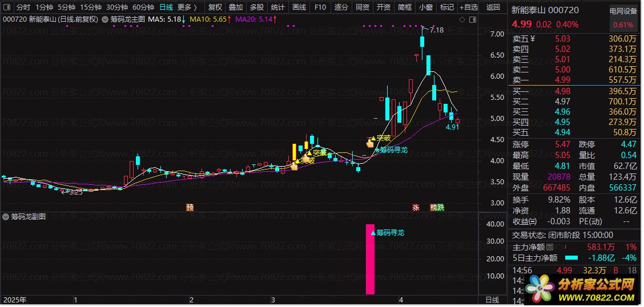This screenshot has width=644, height=307.
Task: Click the 榜 marker below the chart
Action: click(x=433, y=207)
